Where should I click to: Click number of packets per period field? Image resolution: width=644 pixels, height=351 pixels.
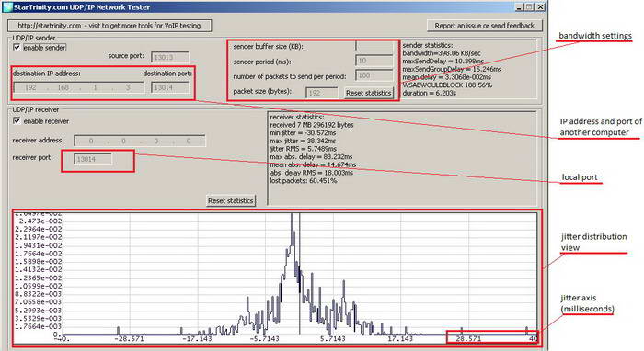(374, 76)
